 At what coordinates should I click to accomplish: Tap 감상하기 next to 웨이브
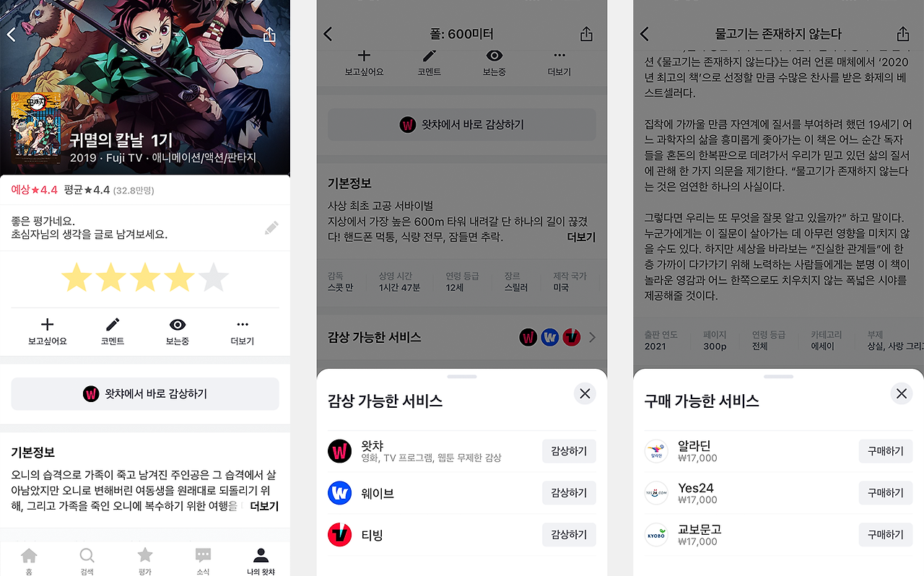(569, 493)
